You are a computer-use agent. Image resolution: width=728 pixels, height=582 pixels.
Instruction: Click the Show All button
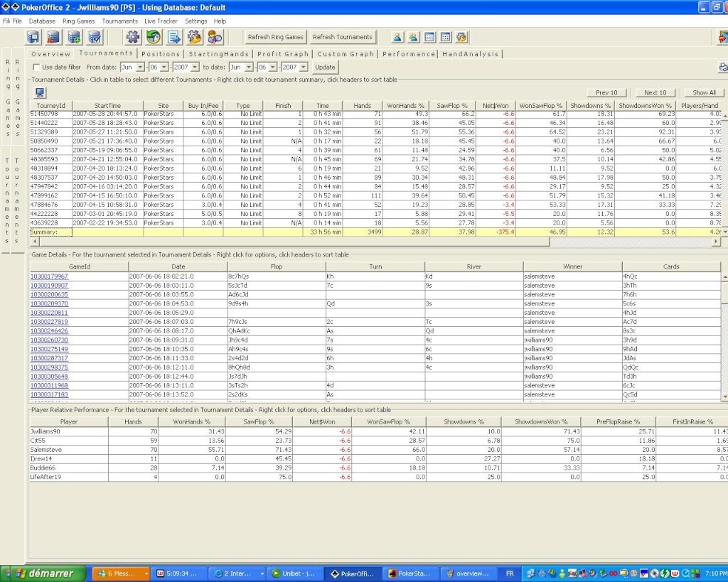tap(704, 93)
